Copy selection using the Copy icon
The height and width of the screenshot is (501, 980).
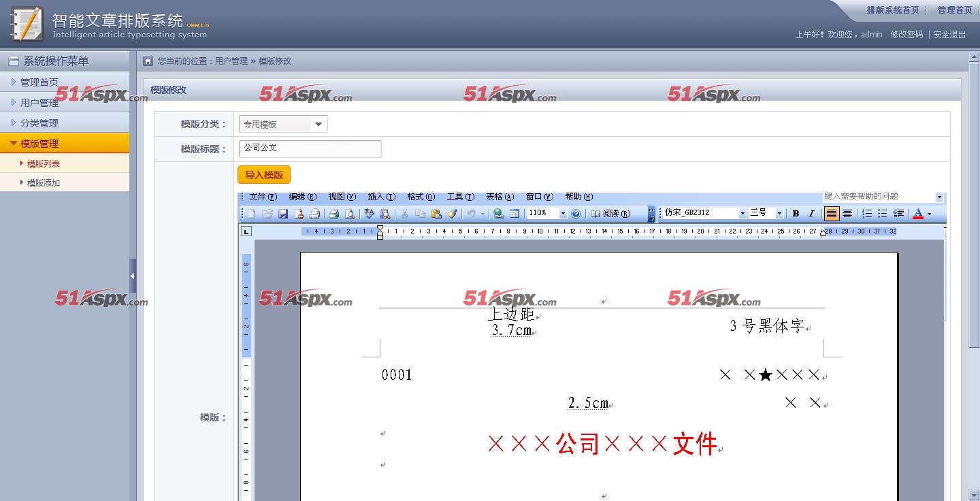coord(420,214)
